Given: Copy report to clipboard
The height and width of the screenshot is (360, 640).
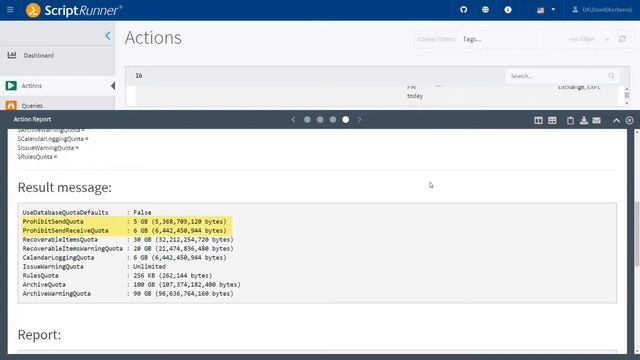Looking at the screenshot, I should click(x=570, y=120).
